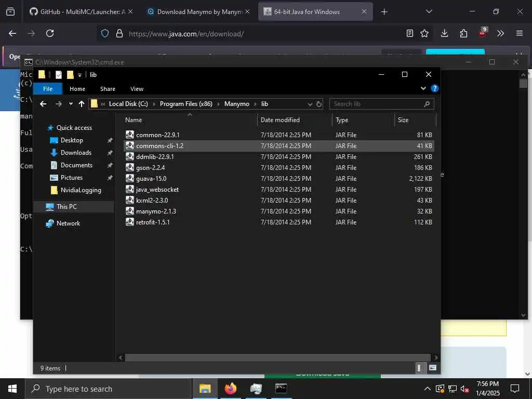Open Firefox application hamburger menu

tap(520, 33)
